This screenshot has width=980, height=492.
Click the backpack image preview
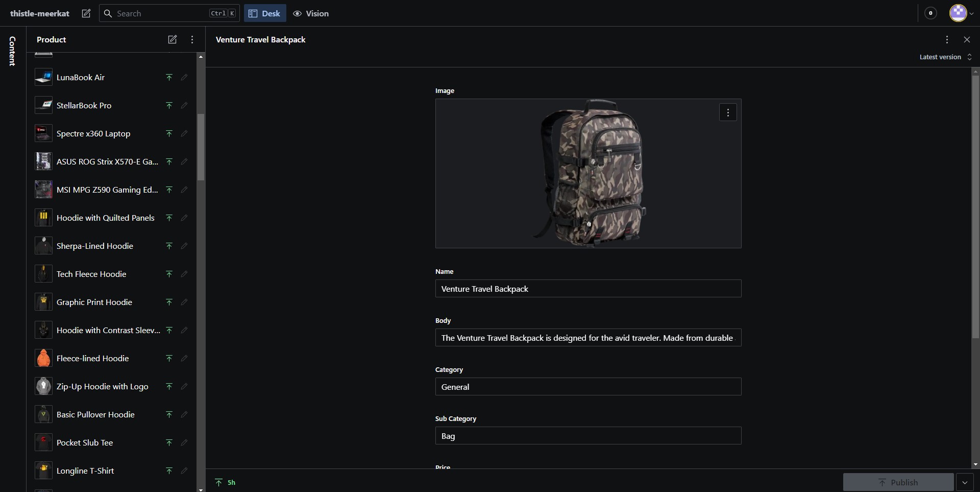pos(587,174)
